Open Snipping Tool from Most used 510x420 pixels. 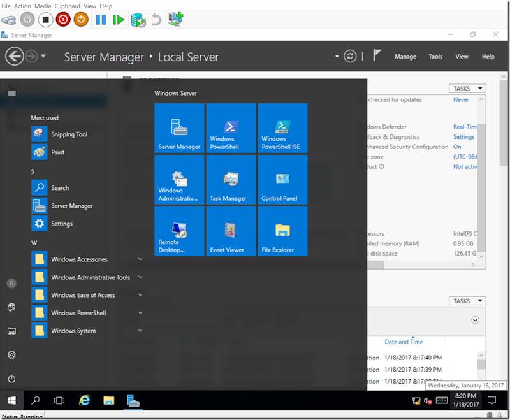click(87, 134)
